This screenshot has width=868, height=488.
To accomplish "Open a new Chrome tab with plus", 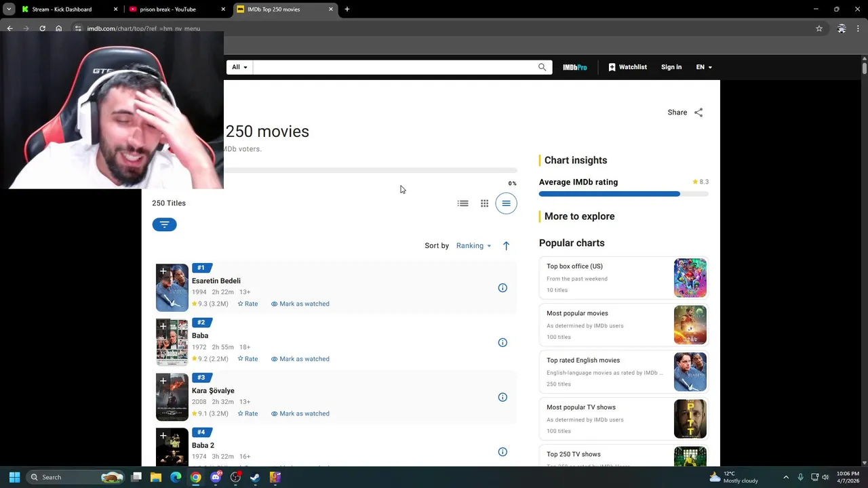I will click(347, 9).
